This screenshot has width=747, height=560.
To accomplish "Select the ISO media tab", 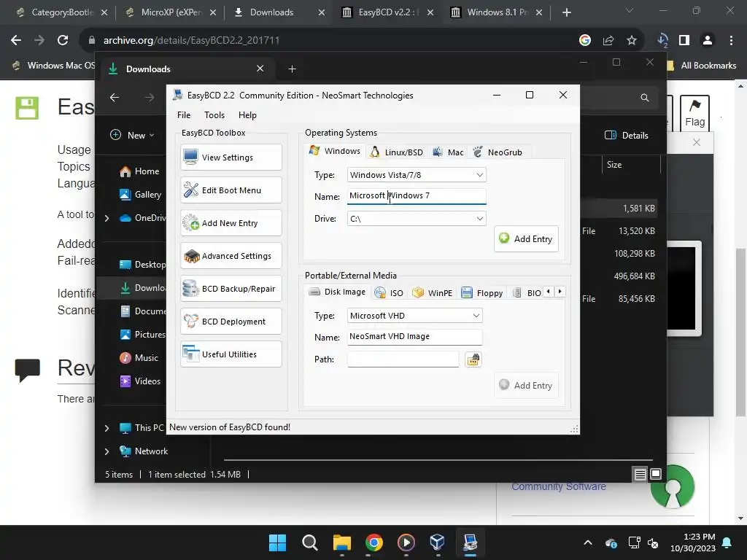I will [x=389, y=293].
